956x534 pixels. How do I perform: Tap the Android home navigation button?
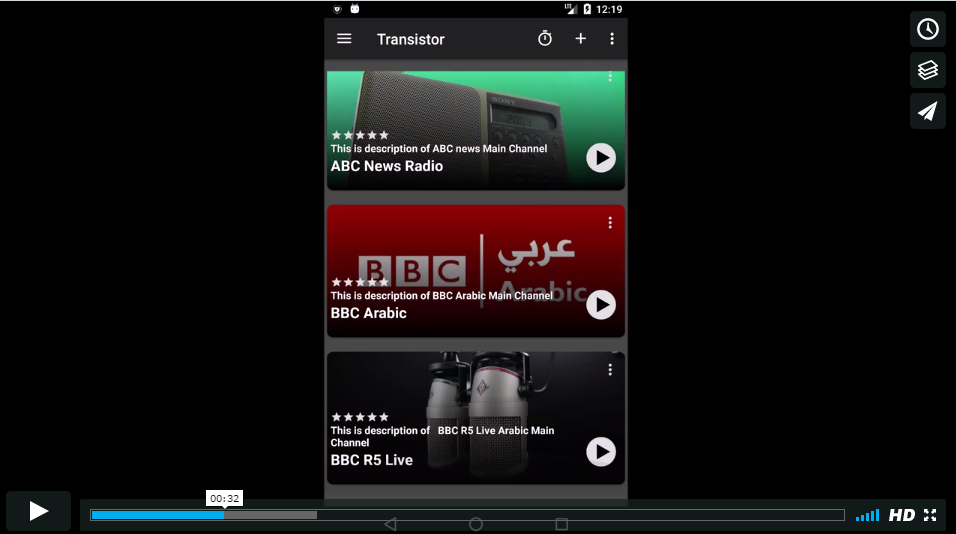(x=476, y=524)
